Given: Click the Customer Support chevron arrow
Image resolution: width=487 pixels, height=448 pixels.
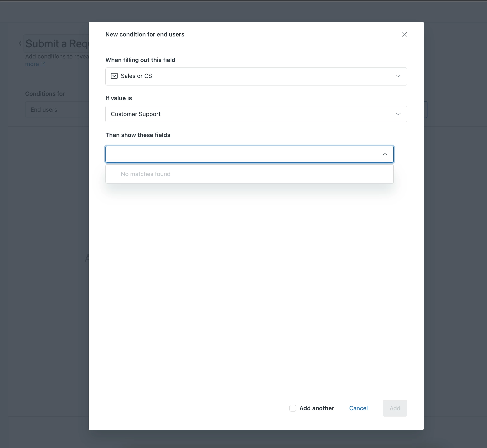Looking at the screenshot, I should click(398, 114).
